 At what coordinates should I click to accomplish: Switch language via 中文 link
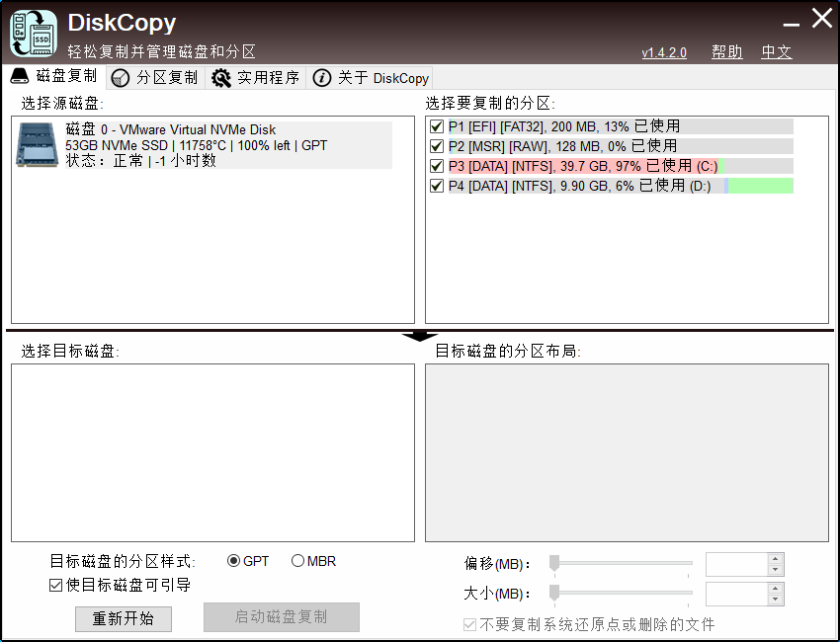(x=776, y=52)
